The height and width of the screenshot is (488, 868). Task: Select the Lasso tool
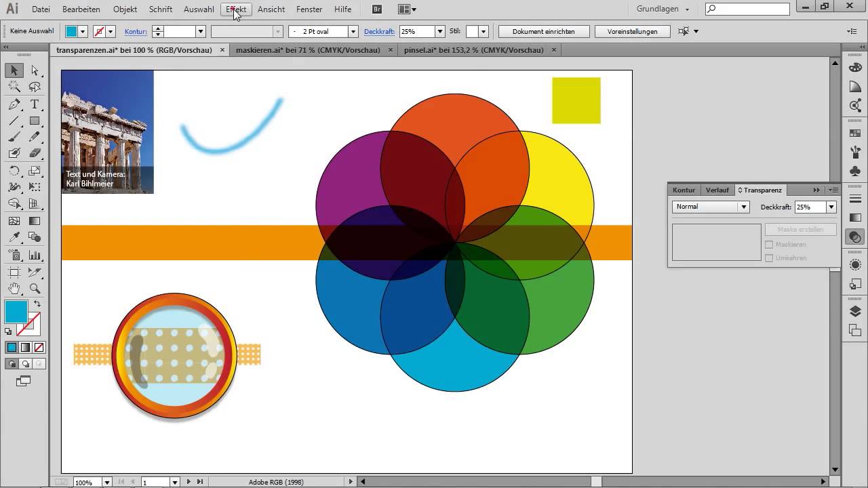[35, 87]
